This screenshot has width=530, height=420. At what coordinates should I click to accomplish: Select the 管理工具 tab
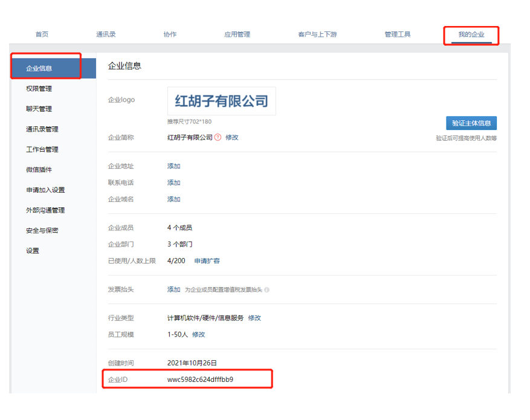398,34
